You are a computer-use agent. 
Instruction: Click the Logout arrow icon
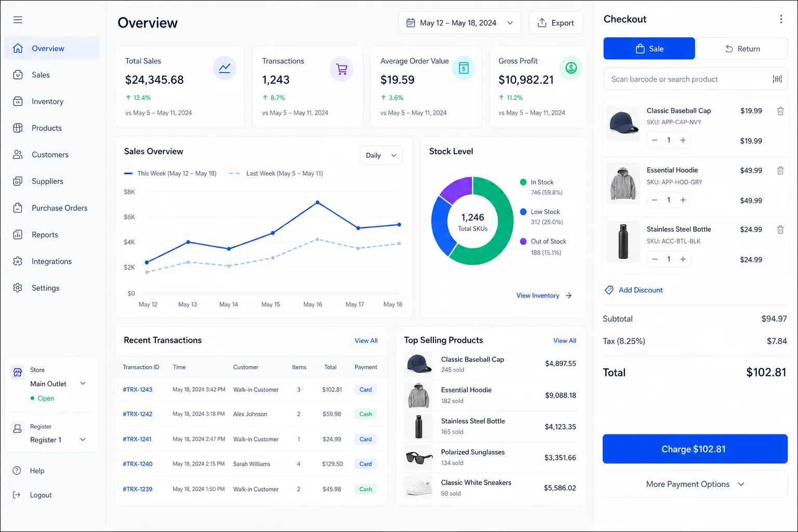click(x=17, y=495)
